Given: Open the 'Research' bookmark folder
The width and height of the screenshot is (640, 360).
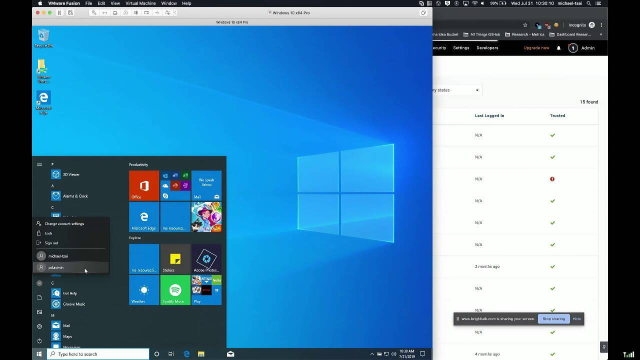Looking at the screenshot, I should [524, 35].
